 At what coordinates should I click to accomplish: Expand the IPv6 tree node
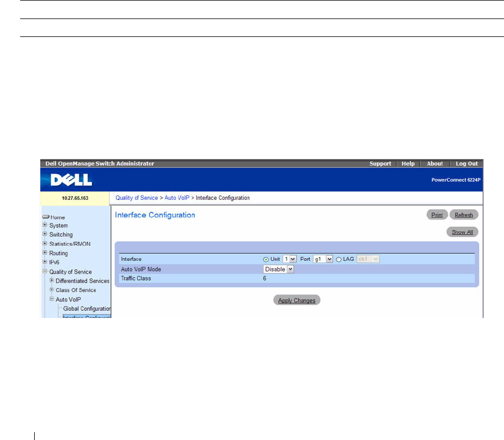click(45, 261)
